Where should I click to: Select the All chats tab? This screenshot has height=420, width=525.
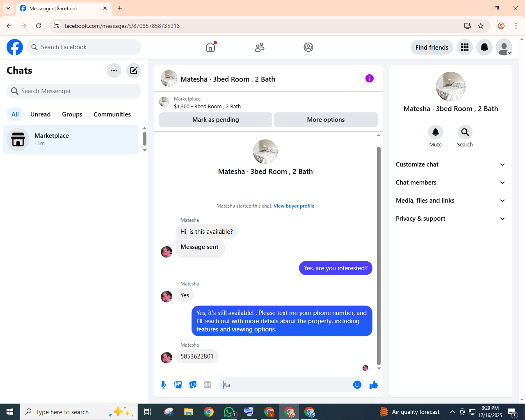[15, 114]
